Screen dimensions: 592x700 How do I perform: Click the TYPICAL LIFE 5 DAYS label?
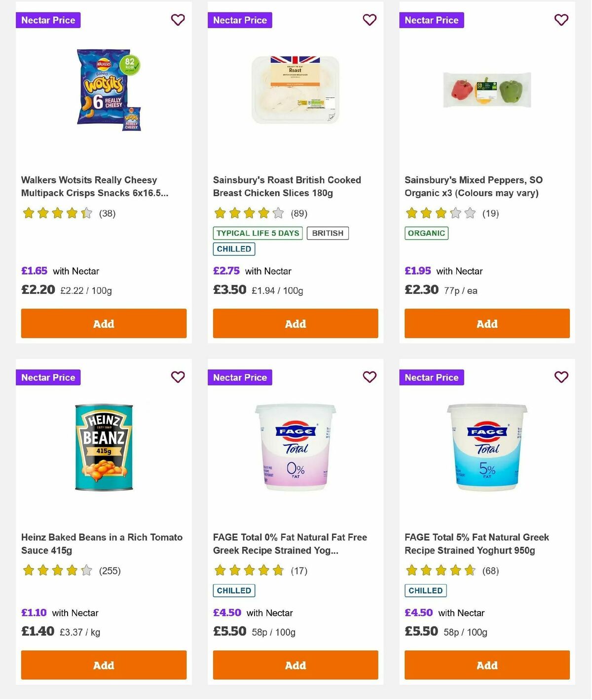tap(257, 233)
